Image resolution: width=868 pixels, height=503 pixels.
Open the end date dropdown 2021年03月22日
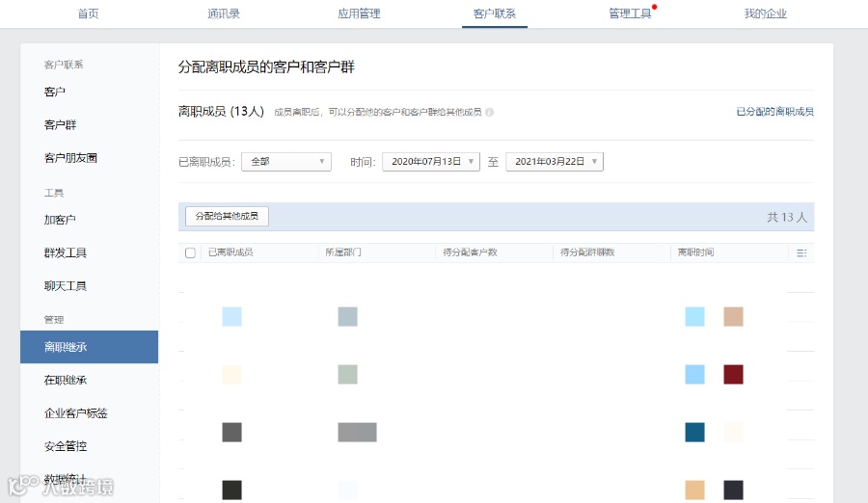click(555, 162)
